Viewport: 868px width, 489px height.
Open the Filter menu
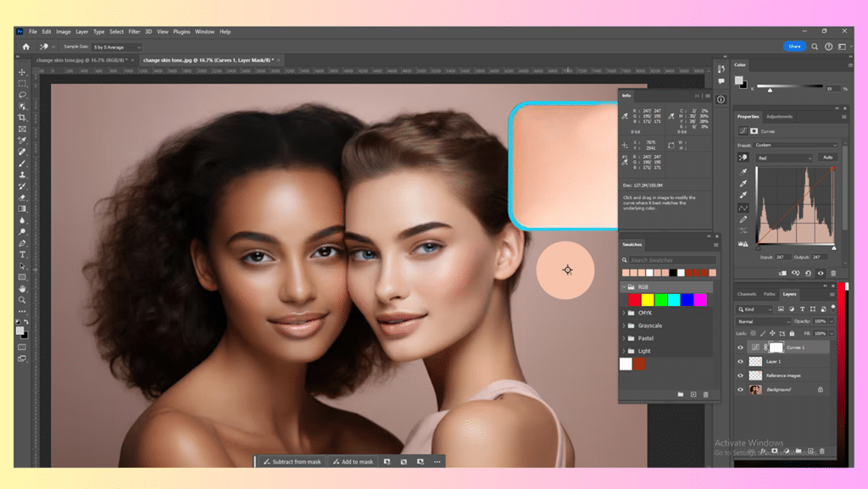134,31
